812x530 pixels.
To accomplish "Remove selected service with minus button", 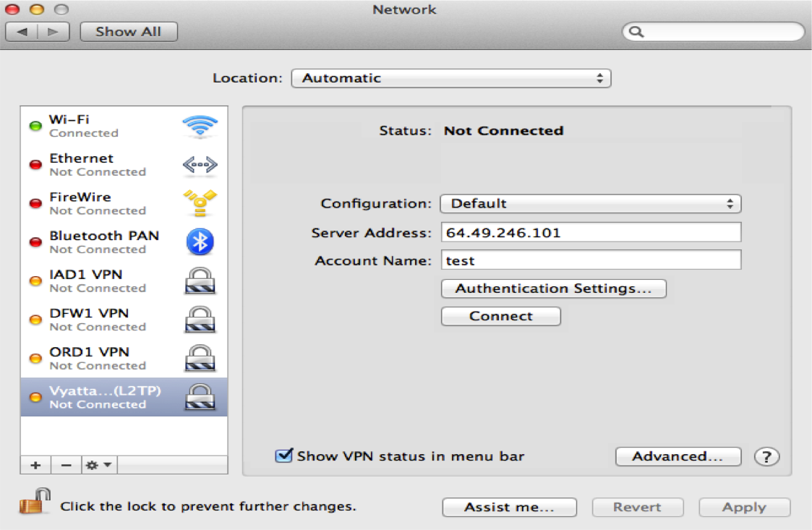I will [67, 465].
